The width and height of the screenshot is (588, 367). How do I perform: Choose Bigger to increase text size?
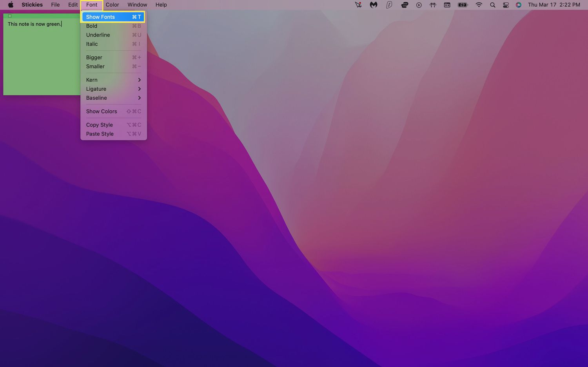(x=94, y=57)
